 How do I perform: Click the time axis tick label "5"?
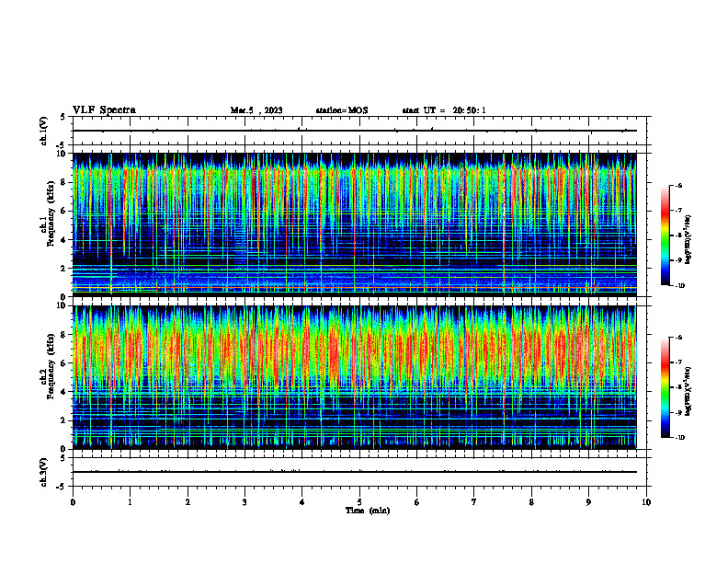(359, 502)
